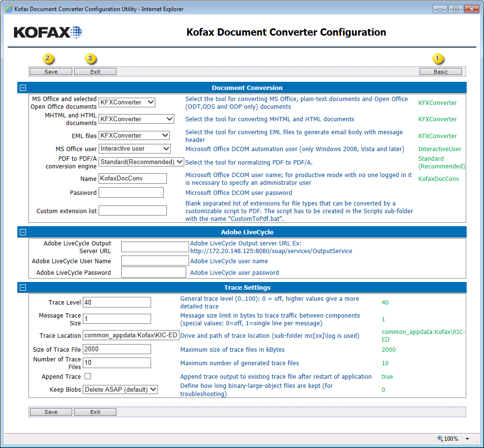Click the zoom magnifier icon in status bar
Viewport: 484px width, 448px height.
[x=440, y=438]
